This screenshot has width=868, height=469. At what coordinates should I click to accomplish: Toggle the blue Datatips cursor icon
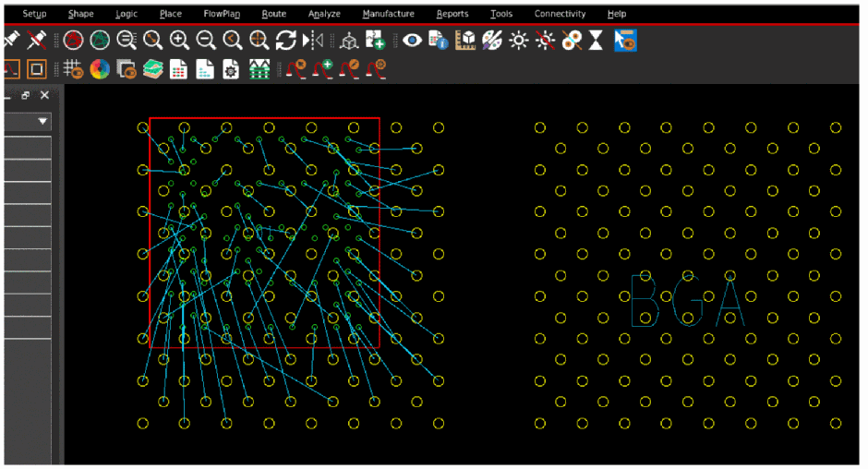coord(625,41)
